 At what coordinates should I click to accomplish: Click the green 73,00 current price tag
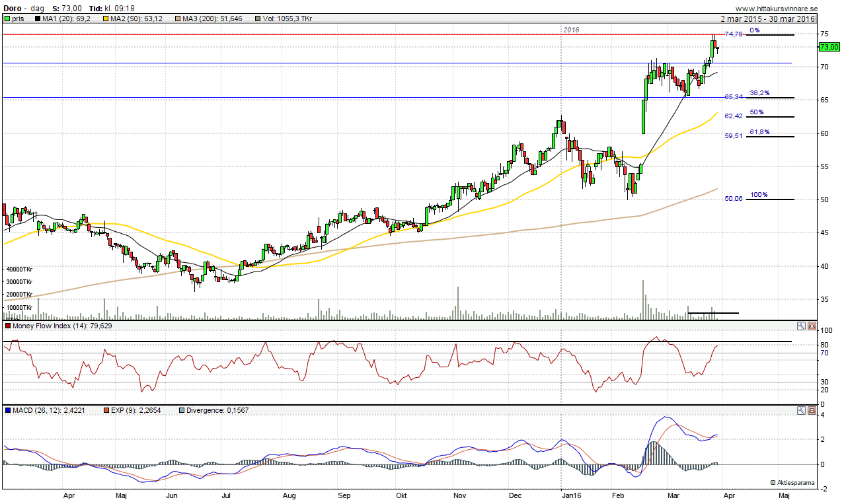click(829, 47)
